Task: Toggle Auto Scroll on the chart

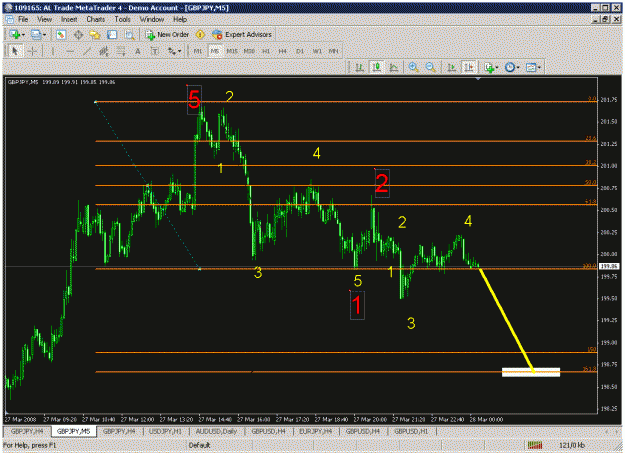Action: [452, 67]
